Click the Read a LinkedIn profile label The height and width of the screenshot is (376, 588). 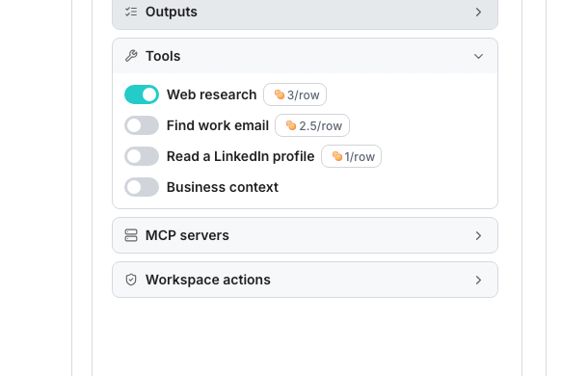tap(240, 156)
